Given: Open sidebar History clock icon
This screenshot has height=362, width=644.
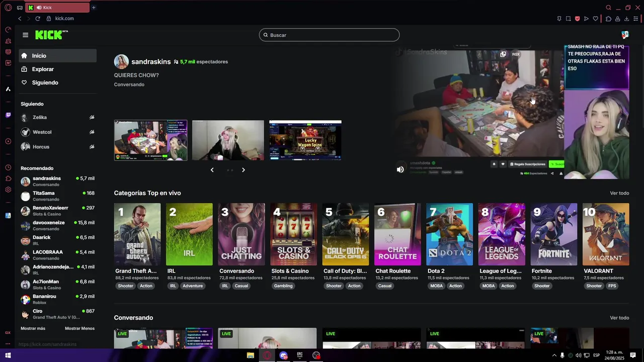Looking at the screenshot, I should 8,167.
